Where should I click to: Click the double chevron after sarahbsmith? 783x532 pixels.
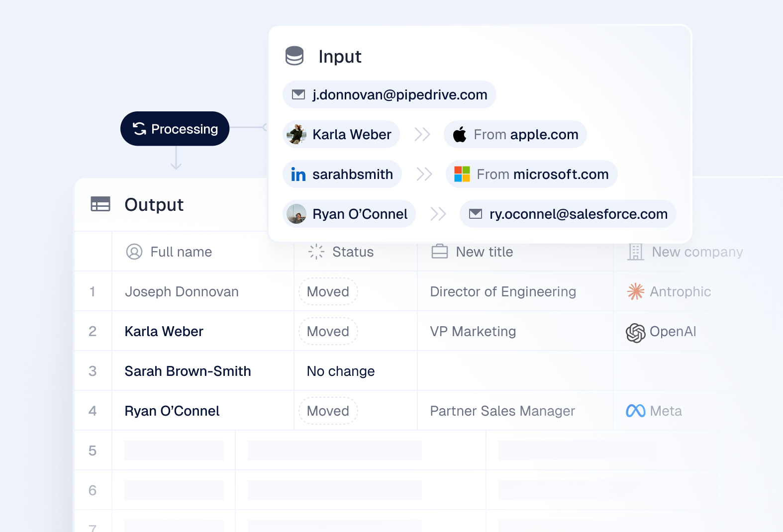(424, 174)
